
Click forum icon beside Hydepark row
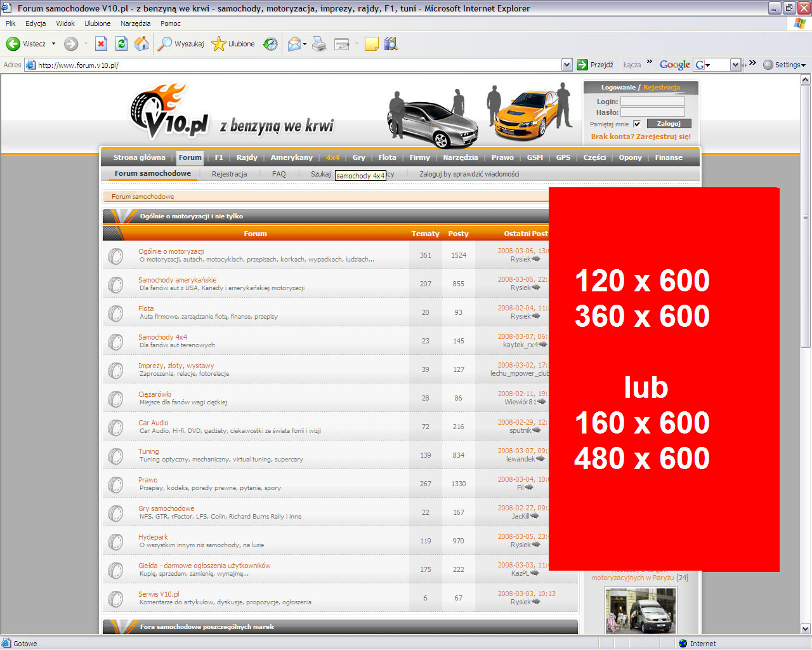115,541
